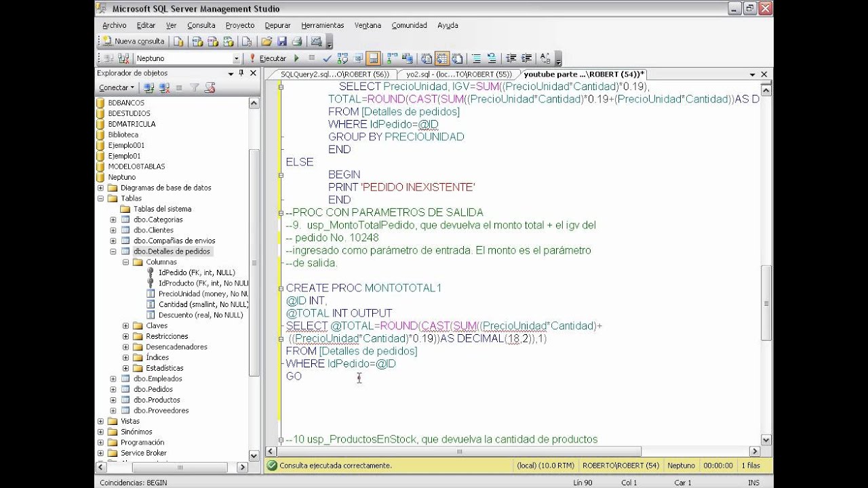Image resolution: width=868 pixels, height=488 pixels.
Task: Click the specify template parameter values icon
Action: (x=545, y=59)
